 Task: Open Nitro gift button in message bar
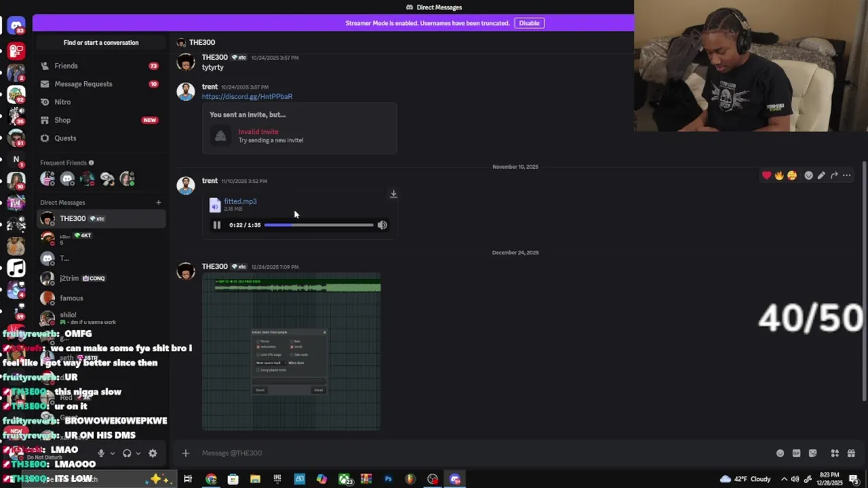coord(851,453)
